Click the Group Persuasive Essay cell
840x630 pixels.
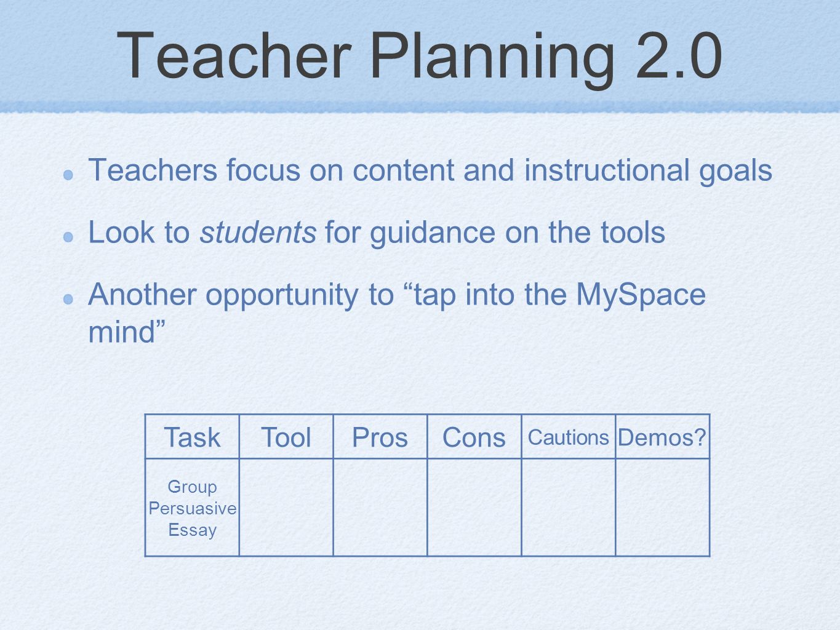pyautogui.click(x=192, y=508)
